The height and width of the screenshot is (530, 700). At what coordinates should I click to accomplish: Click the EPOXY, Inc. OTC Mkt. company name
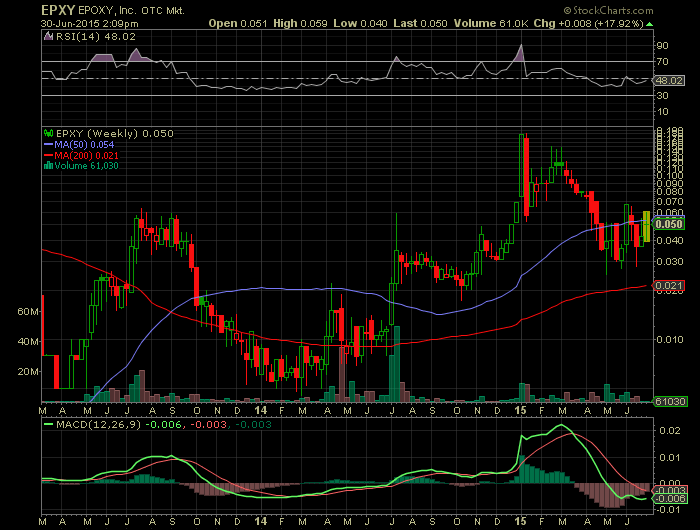131,10
